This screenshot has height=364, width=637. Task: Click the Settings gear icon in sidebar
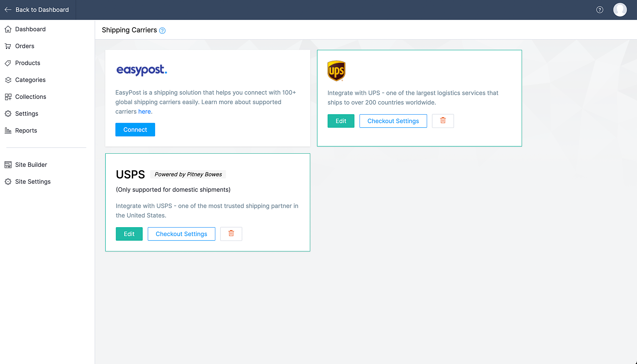pyautogui.click(x=8, y=114)
